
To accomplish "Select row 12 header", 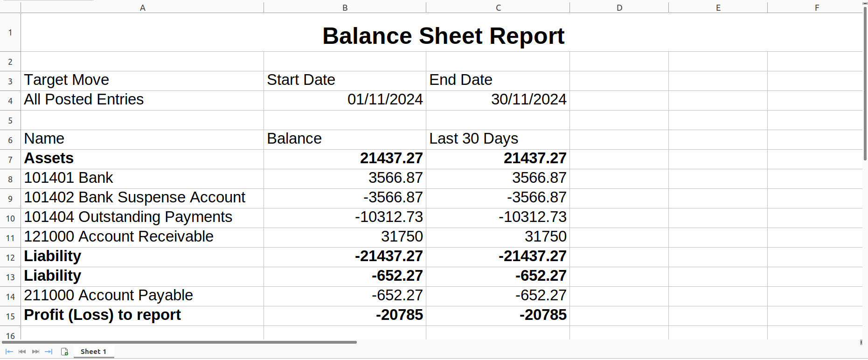I will 10,257.
